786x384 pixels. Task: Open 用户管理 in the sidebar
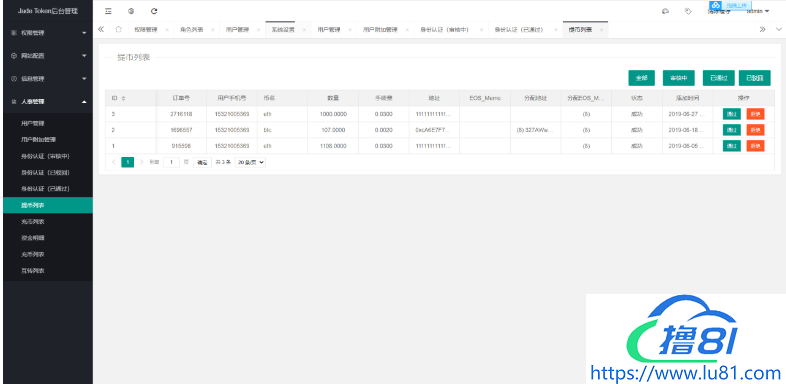(x=36, y=123)
